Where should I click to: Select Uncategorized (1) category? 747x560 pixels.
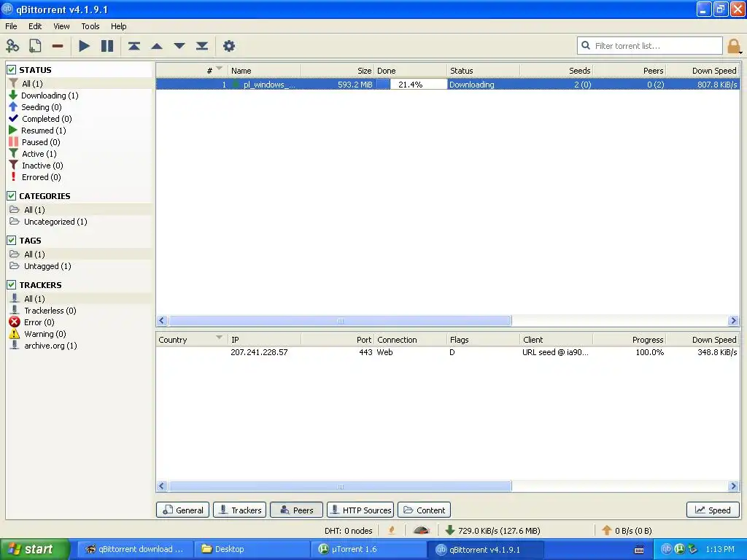click(55, 222)
